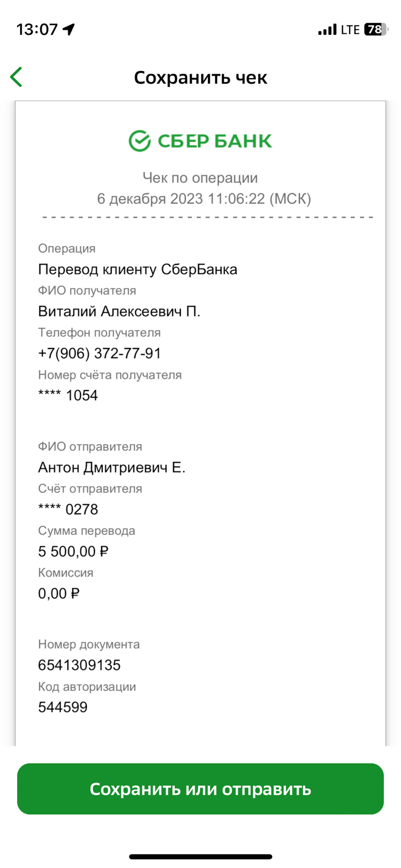This screenshot has width=401, height=868.
Task: Tap the recipient phone number +7(906) 372-77-91
Action: tap(99, 353)
